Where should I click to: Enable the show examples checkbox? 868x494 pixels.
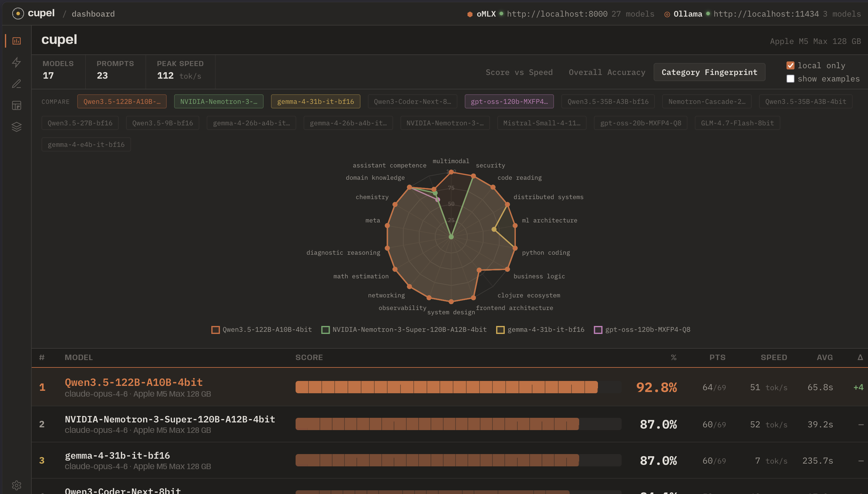click(791, 78)
